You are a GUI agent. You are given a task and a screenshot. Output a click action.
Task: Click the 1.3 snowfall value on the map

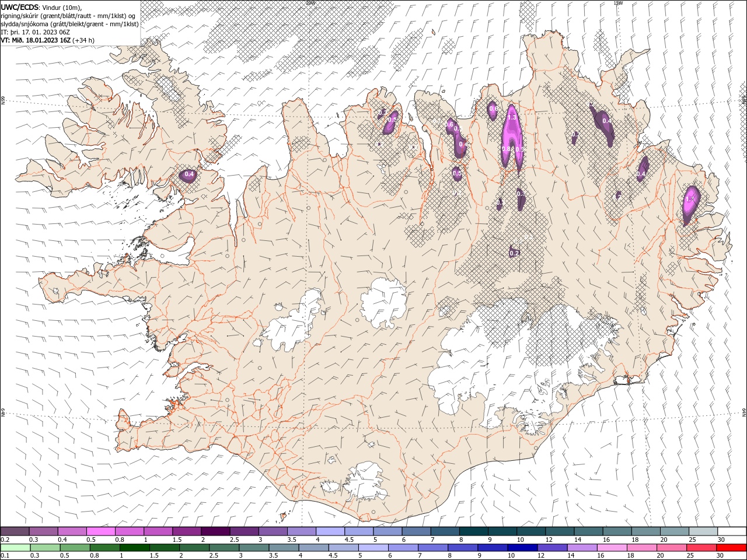(513, 117)
